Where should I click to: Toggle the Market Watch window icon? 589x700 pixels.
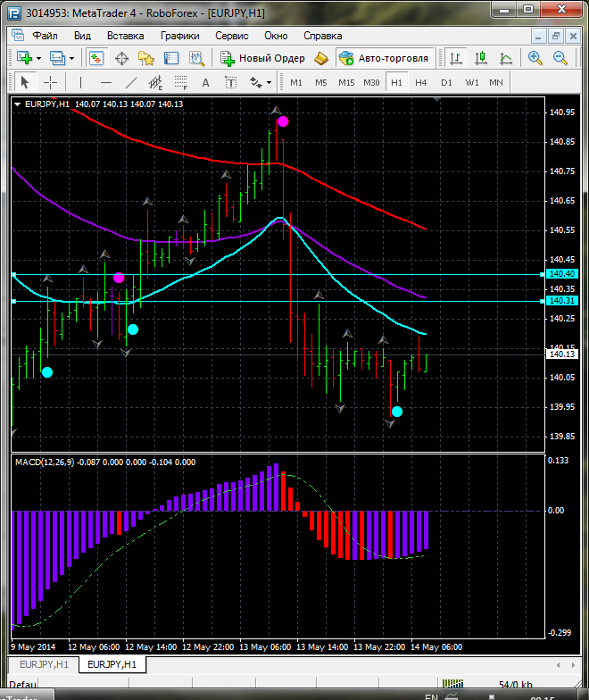pos(96,58)
